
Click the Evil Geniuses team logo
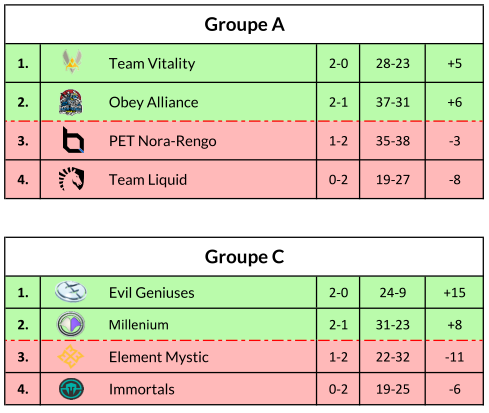[x=71, y=291]
